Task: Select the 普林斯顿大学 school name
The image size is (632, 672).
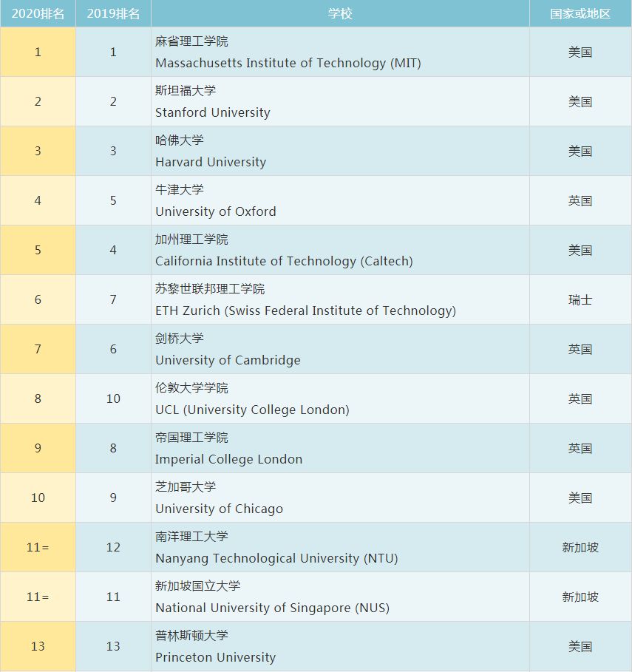Action: point(191,635)
